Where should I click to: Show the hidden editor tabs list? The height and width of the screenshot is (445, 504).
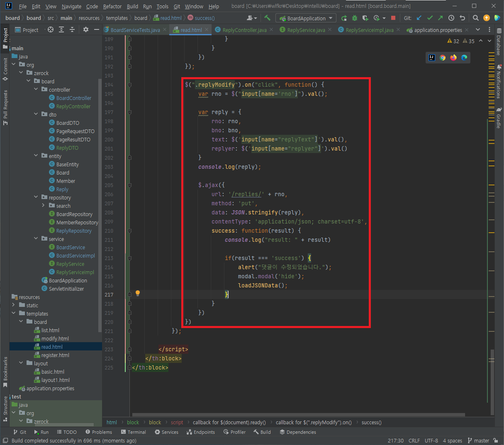point(478,29)
